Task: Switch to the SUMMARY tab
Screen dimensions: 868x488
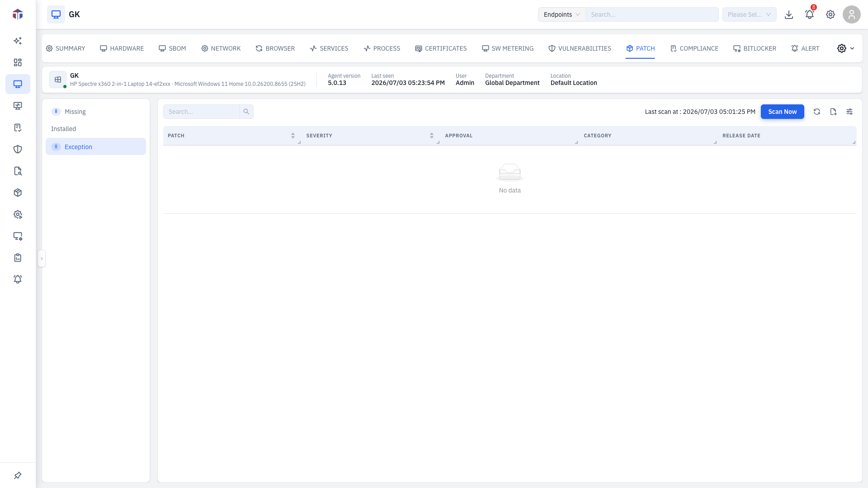Action: (66, 48)
